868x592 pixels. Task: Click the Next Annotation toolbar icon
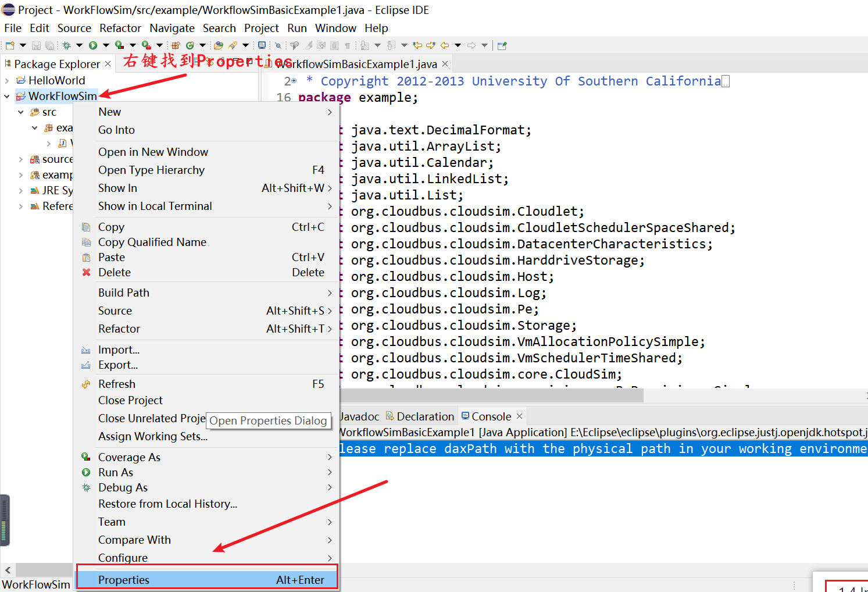click(x=364, y=45)
